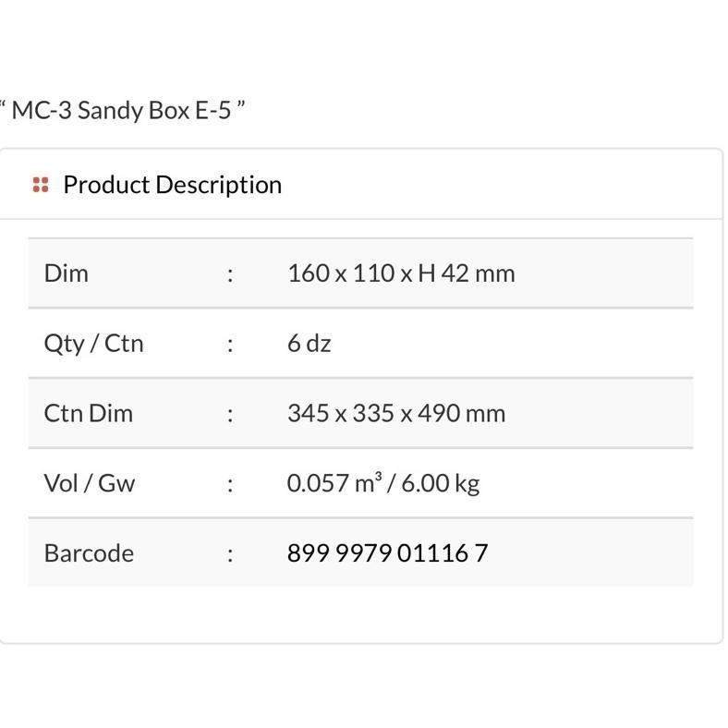
Task: Click the colon in the Vol / Gw row
Action: tap(230, 483)
